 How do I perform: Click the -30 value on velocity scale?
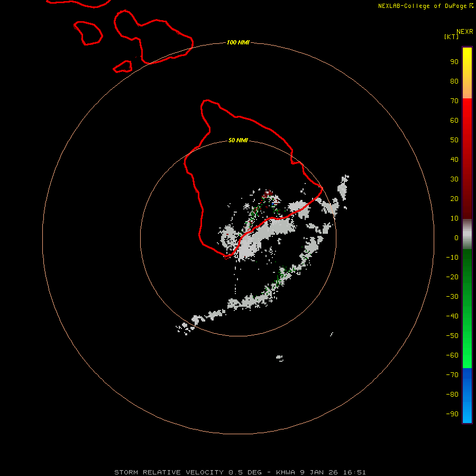pyautogui.click(x=452, y=297)
